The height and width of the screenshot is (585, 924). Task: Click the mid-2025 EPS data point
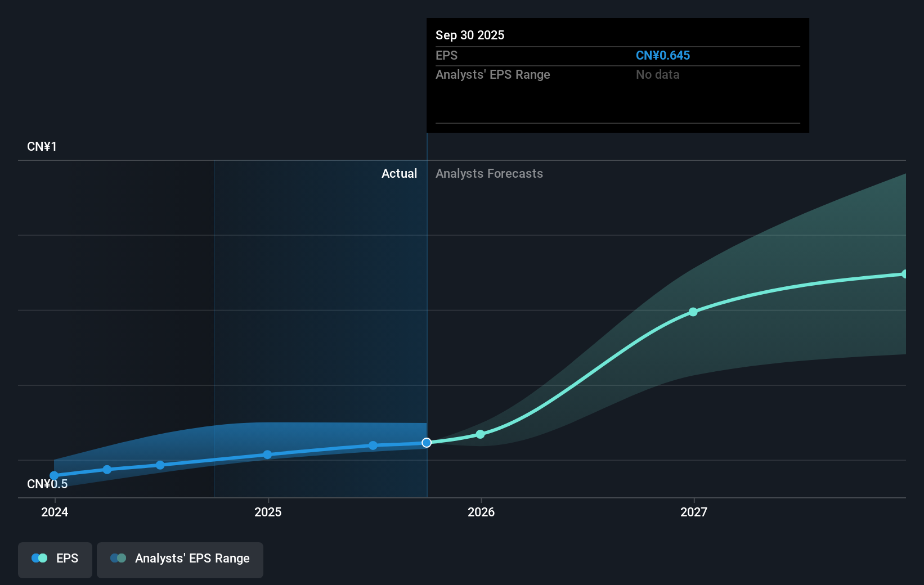pyautogui.click(x=373, y=445)
